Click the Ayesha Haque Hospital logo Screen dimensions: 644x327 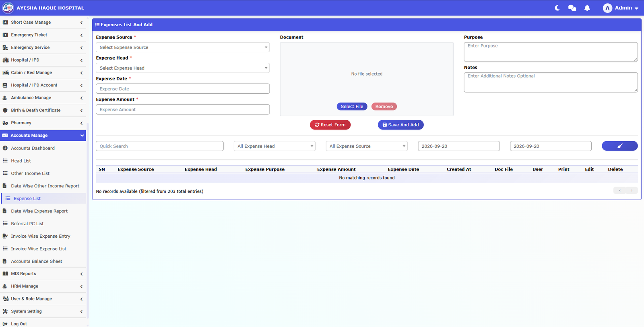click(x=8, y=8)
